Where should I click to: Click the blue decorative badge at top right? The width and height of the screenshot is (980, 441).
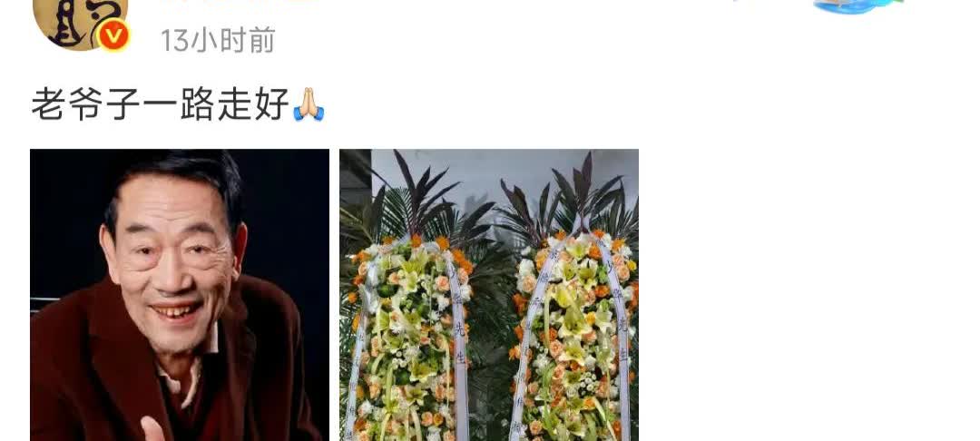(858, 6)
